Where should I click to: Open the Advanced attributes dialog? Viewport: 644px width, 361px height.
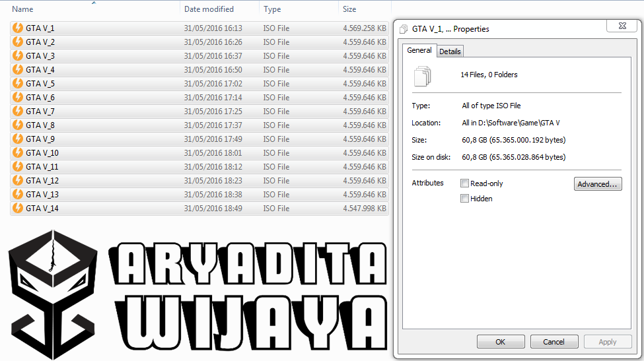pyautogui.click(x=598, y=184)
